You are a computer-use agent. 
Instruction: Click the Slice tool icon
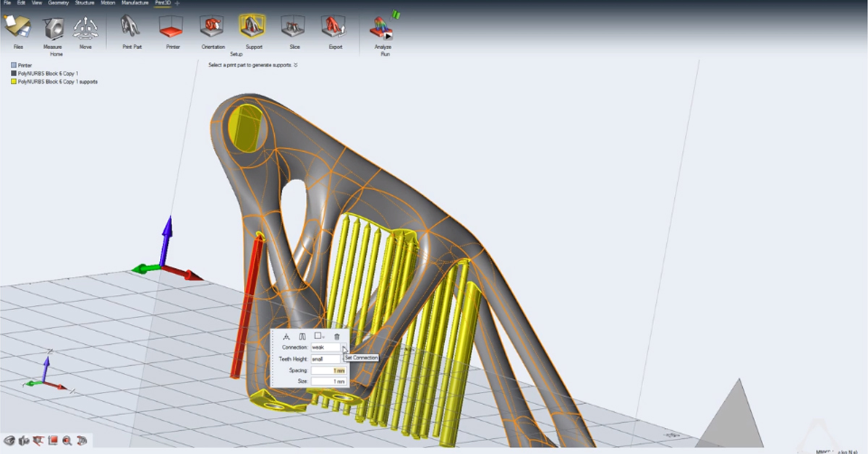pyautogui.click(x=294, y=27)
